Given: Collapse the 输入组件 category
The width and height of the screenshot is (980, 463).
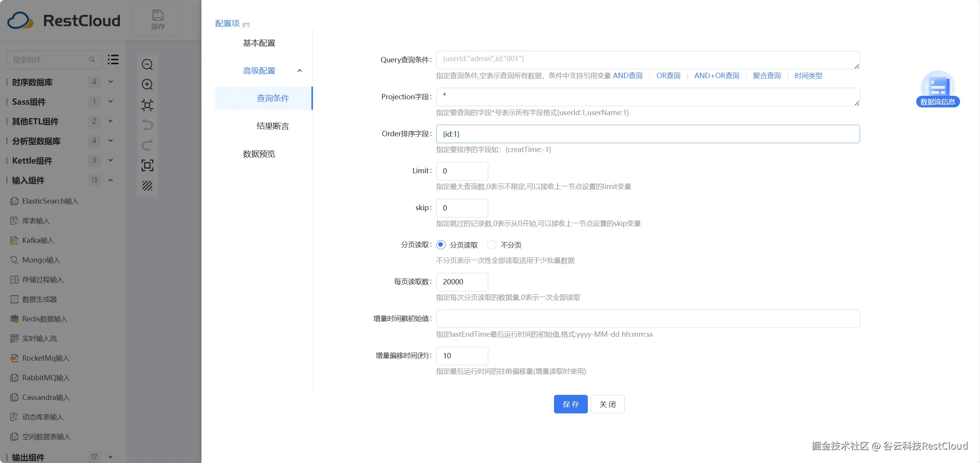Looking at the screenshot, I should coord(110,180).
